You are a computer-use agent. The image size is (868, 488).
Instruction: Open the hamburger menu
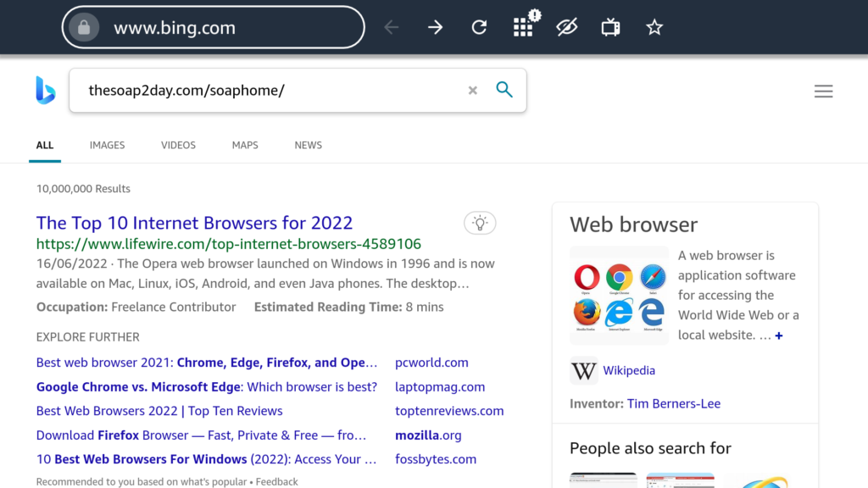[x=823, y=91]
